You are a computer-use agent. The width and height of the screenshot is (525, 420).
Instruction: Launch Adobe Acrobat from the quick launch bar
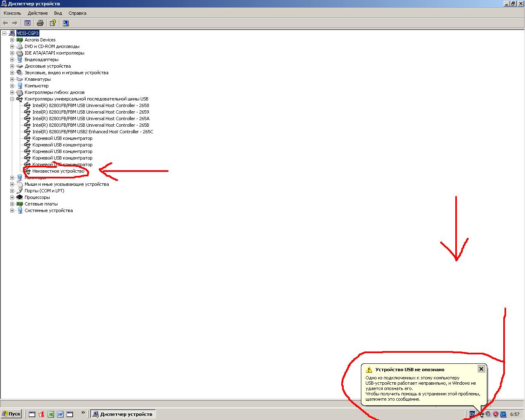(41, 414)
